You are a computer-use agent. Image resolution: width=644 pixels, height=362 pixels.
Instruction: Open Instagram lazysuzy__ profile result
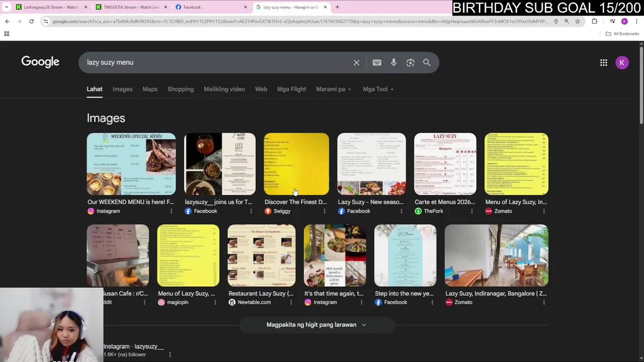click(133, 346)
